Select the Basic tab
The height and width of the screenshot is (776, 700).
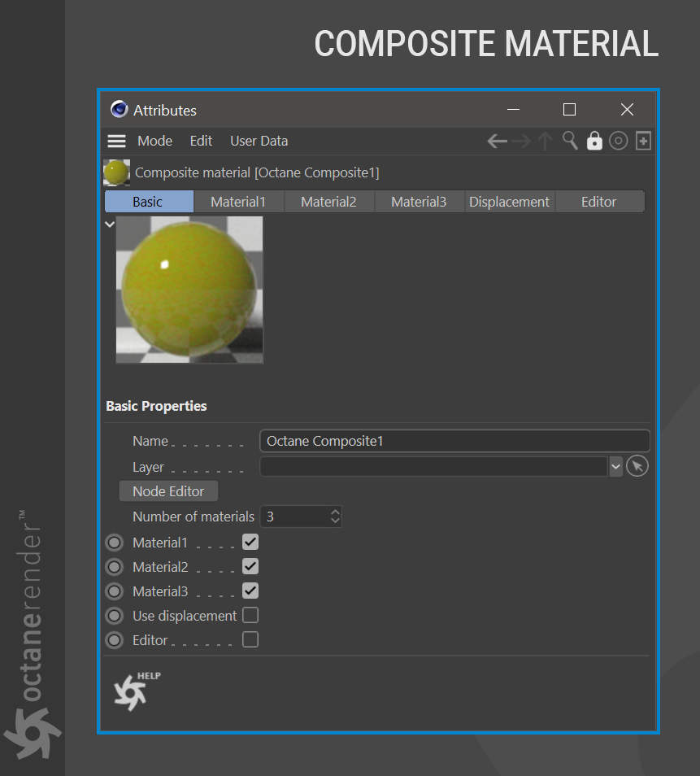[x=149, y=202]
